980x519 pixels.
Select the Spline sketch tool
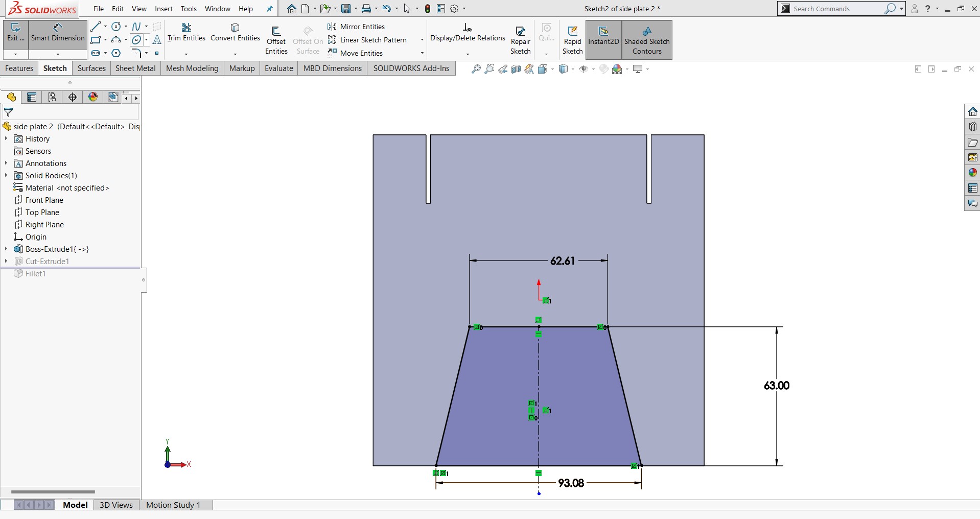point(136,27)
